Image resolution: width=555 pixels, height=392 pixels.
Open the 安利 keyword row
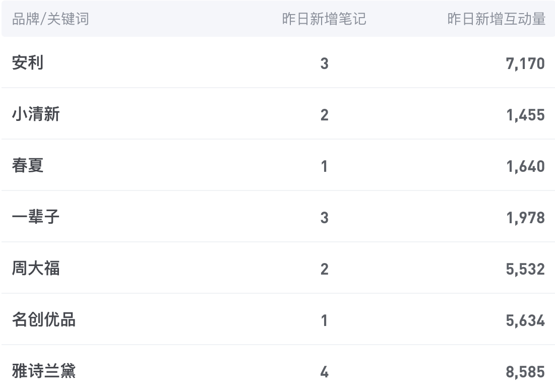point(28,63)
